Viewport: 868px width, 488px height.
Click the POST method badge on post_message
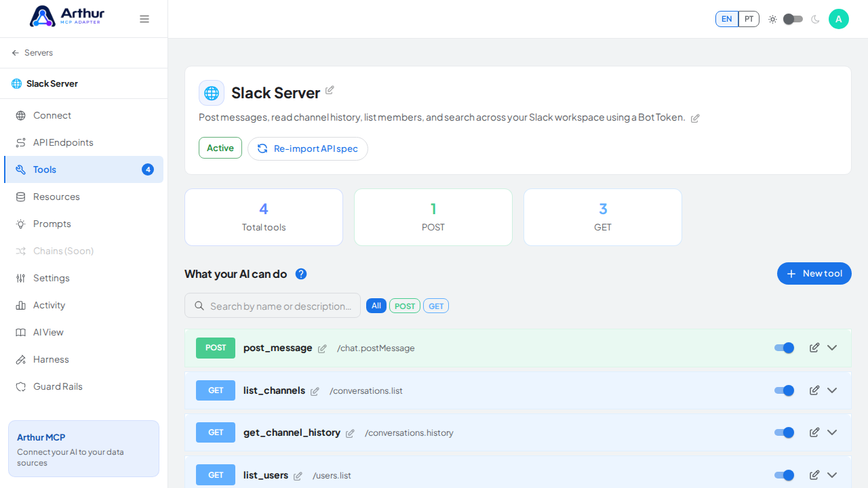(x=216, y=348)
